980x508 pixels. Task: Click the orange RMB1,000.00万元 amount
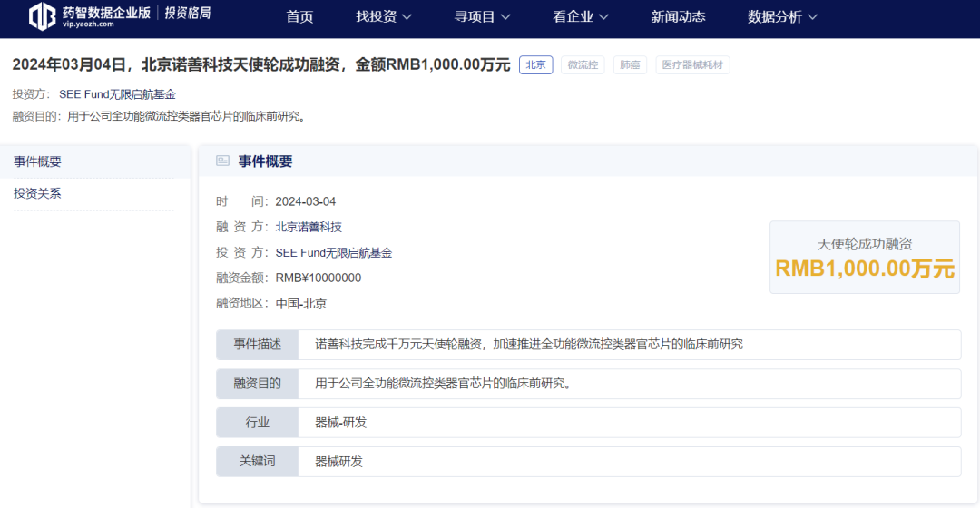865,269
